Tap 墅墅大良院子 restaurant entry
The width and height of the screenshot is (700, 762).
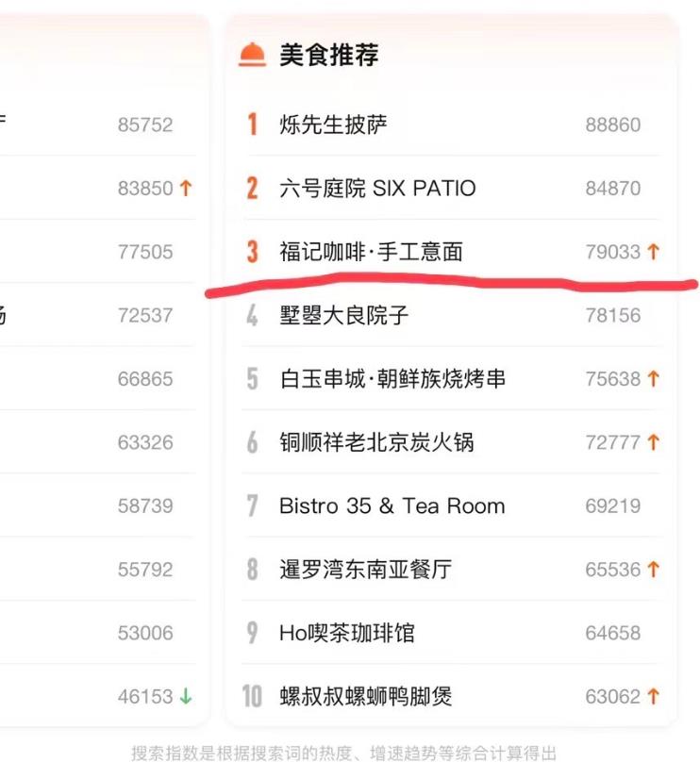[x=343, y=315]
